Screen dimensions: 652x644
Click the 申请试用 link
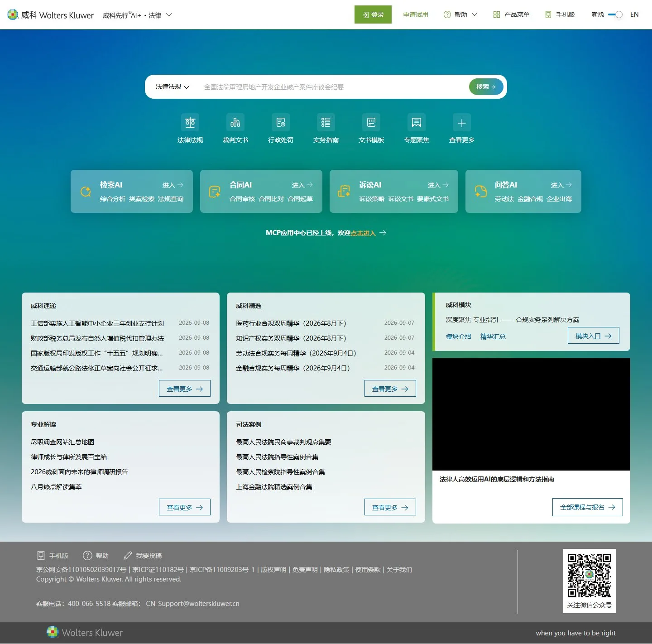point(416,14)
